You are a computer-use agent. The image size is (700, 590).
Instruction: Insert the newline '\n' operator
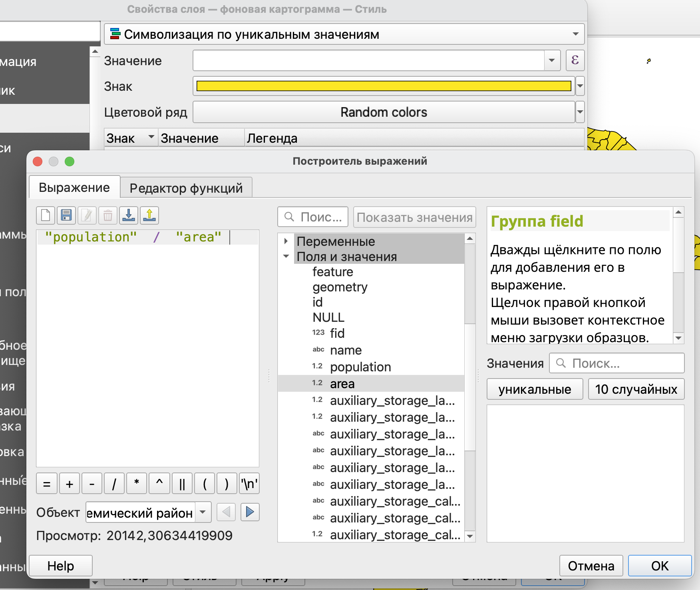click(x=249, y=484)
